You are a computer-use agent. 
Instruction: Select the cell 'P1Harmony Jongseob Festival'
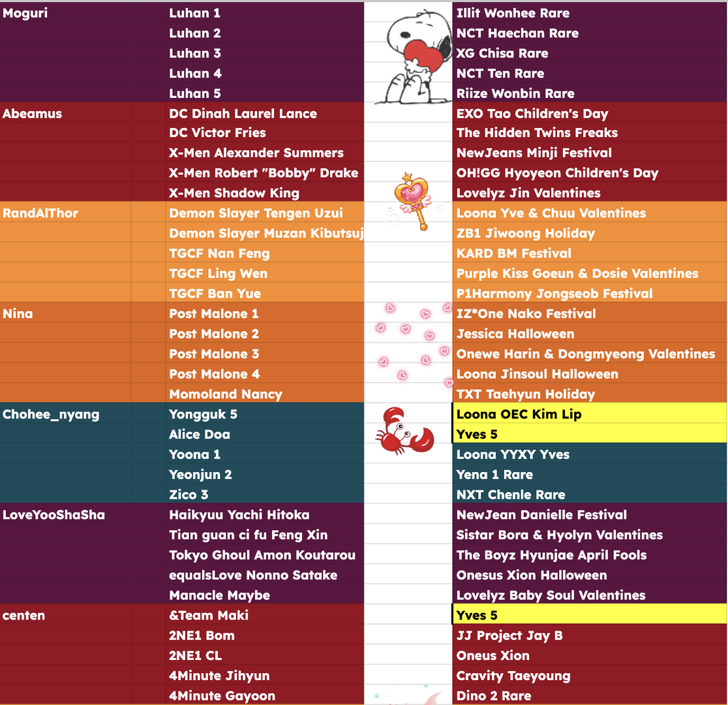point(590,293)
